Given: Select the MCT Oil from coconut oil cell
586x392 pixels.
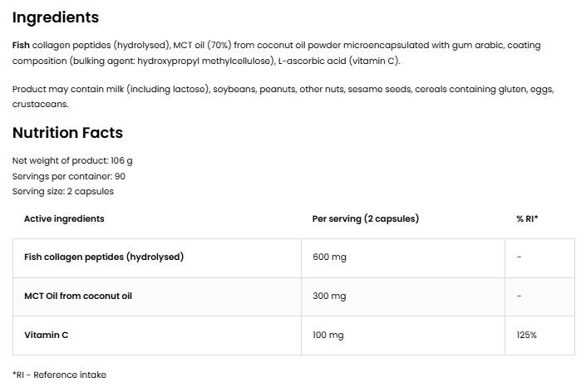Looking at the screenshot, I should [x=78, y=296].
